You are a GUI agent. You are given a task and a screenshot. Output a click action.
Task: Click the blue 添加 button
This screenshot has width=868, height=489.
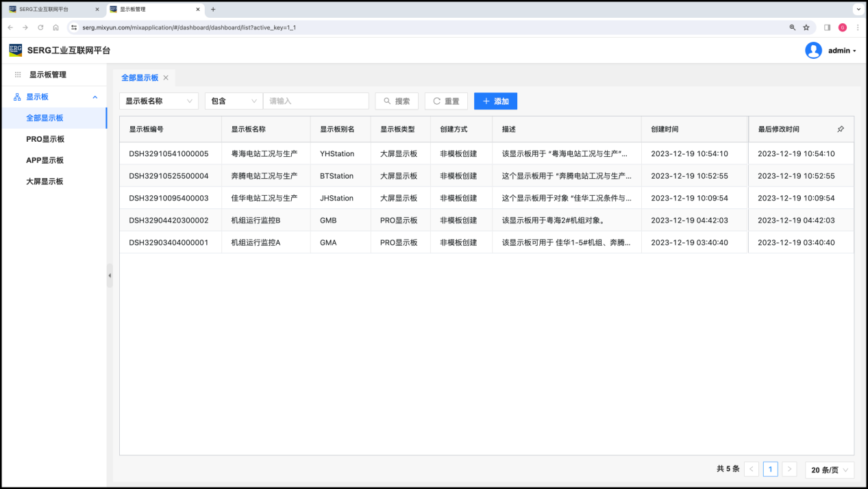tap(495, 101)
